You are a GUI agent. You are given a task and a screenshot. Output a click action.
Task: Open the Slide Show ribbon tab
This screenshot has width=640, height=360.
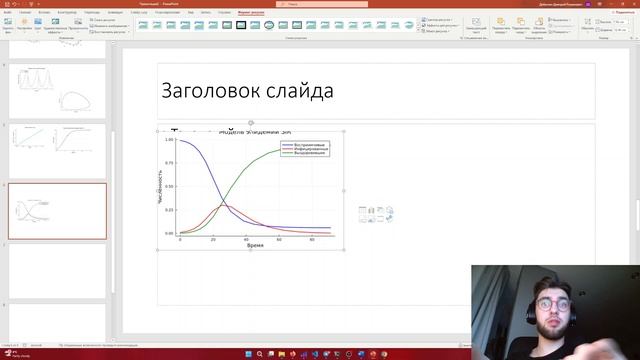[139, 12]
